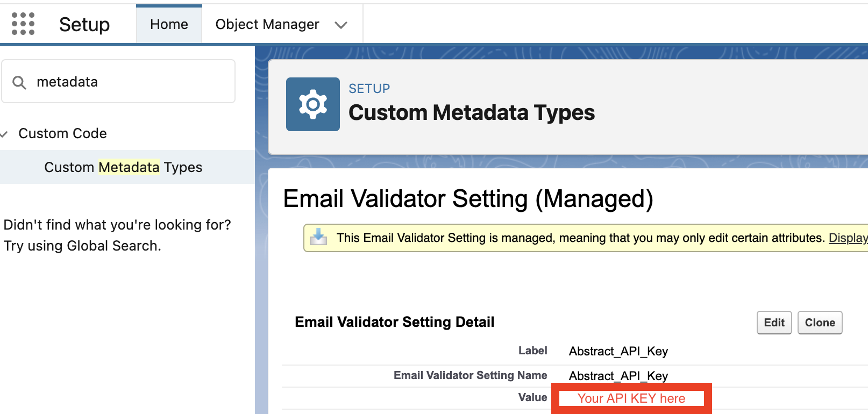The width and height of the screenshot is (868, 414).
Task: Open the Home tab
Action: pyautogui.click(x=169, y=24)
